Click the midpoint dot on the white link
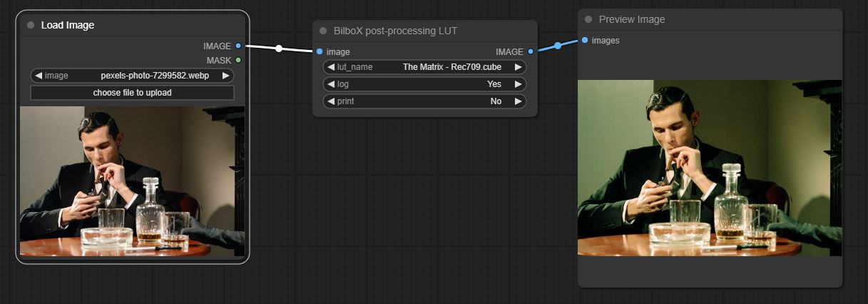868x304 pixels. tap(279, 49)
